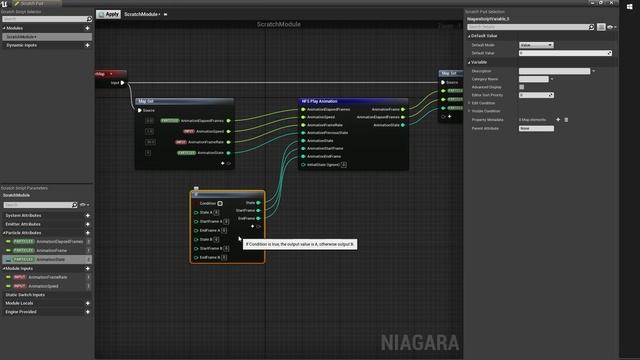Screen dimensions: 640x360
Task: Click the Unreal Engine logo icon
Action: 4,4
